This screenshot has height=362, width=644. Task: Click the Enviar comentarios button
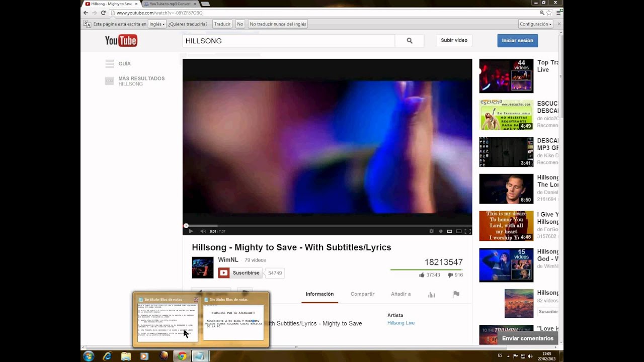(527, 338)
